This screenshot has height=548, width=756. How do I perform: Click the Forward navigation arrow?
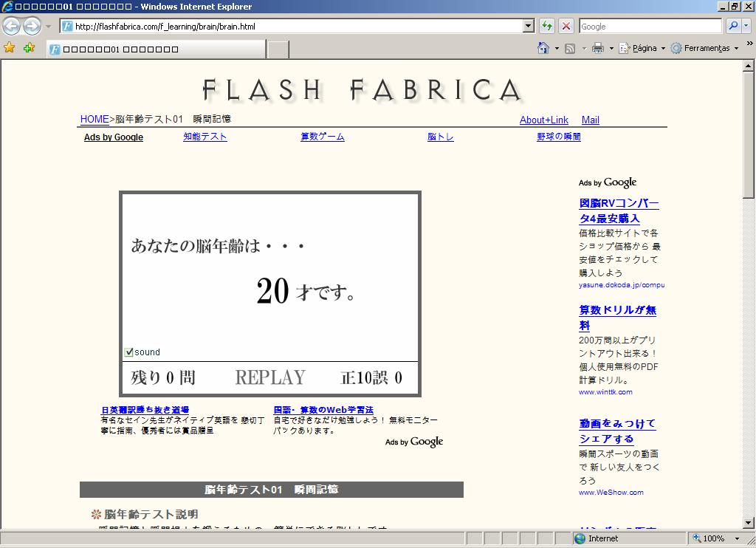[32, 27]
